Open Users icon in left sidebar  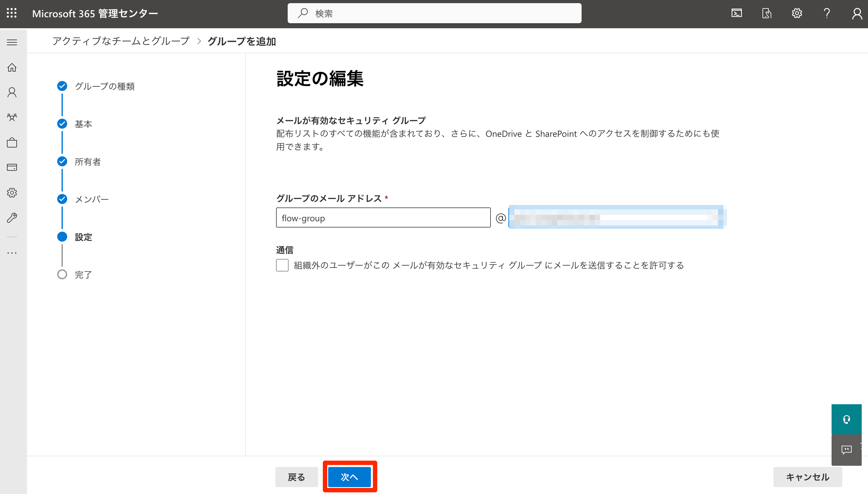tap(12, 92)
